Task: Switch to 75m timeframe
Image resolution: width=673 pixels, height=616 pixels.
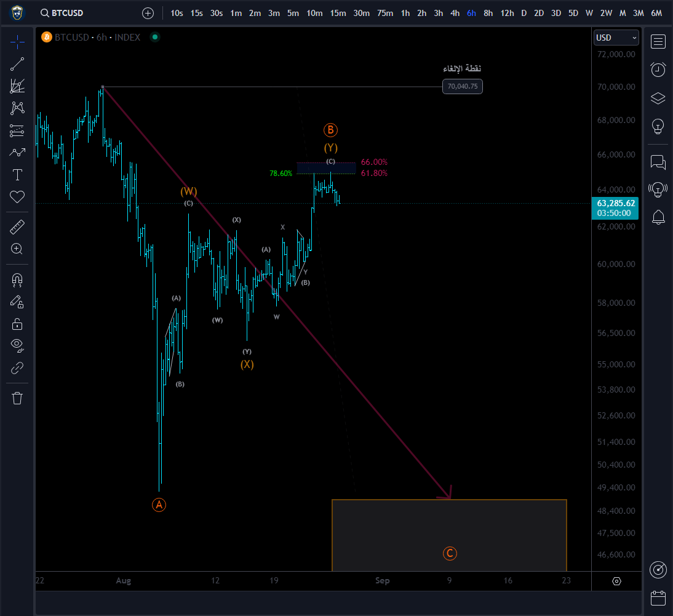Action: pyautogui.click(x=385, y=14)
